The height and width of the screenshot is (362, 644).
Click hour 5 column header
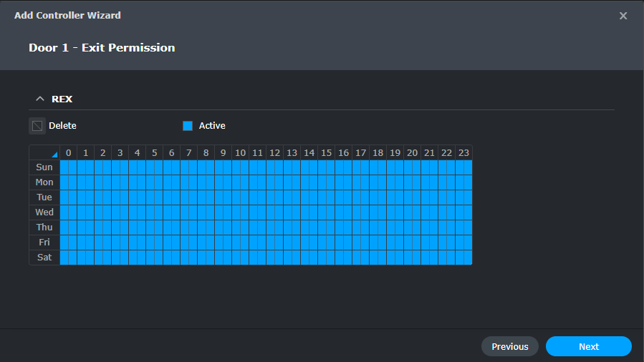tap(154, 152)
